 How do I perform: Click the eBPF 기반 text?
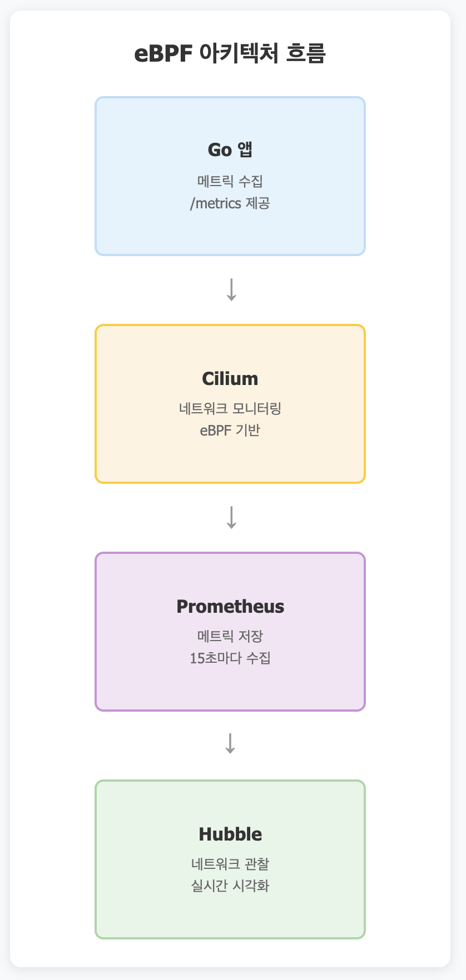230,431
